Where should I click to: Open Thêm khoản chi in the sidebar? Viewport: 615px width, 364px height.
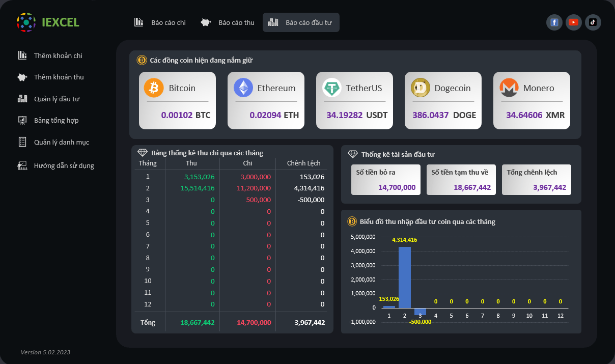[x=58, y=55]
